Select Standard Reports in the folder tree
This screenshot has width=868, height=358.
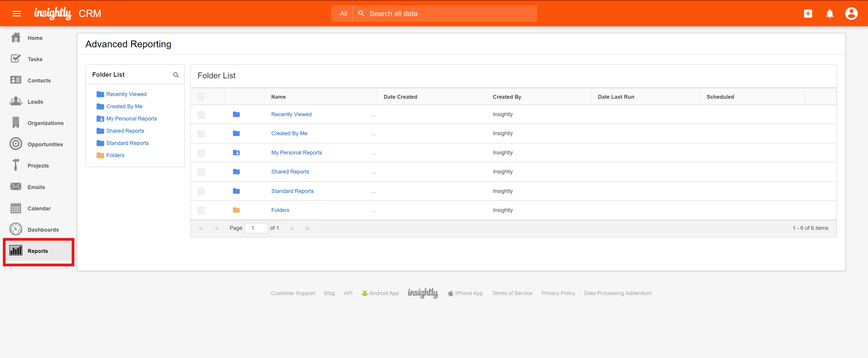point(127,143)
